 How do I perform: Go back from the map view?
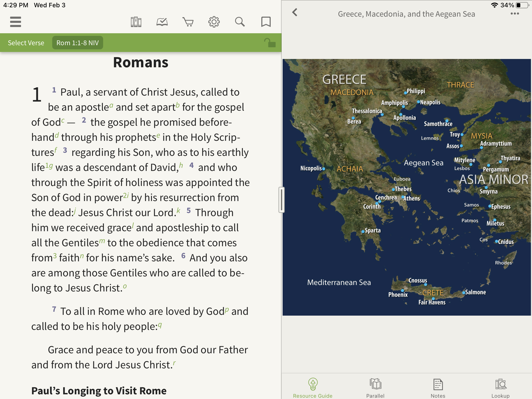(295, 12)
